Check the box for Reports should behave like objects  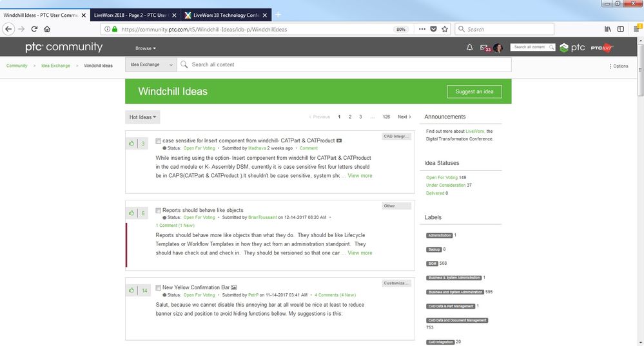click(x=158, y=211)
